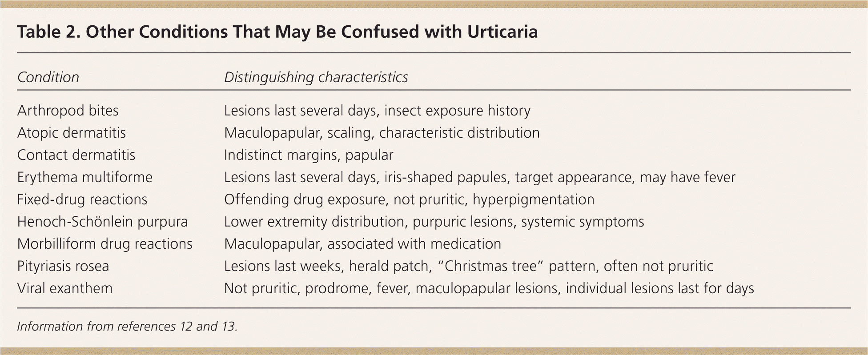Select the "Maculopapular, scaling, characteristic distribution" description
The width and height of the screenshot is (868, 355).
tap(382, 133)
